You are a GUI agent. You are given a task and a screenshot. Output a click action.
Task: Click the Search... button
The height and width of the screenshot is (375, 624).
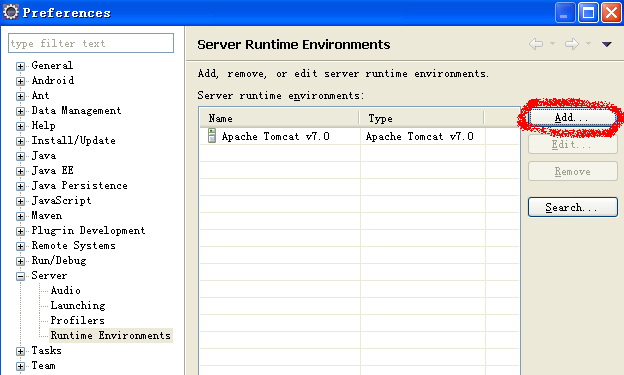[573, 207]
